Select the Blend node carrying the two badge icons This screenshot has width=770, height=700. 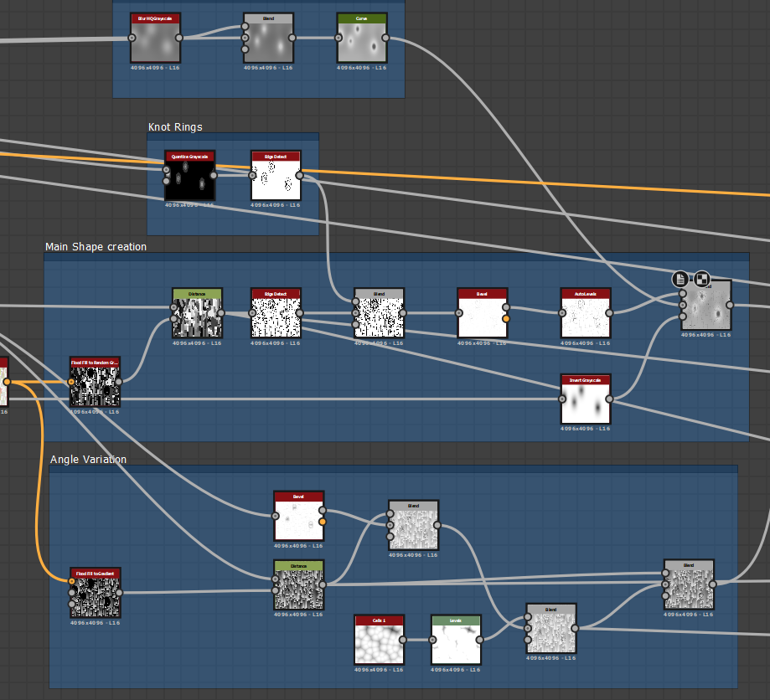click(706, 305)
